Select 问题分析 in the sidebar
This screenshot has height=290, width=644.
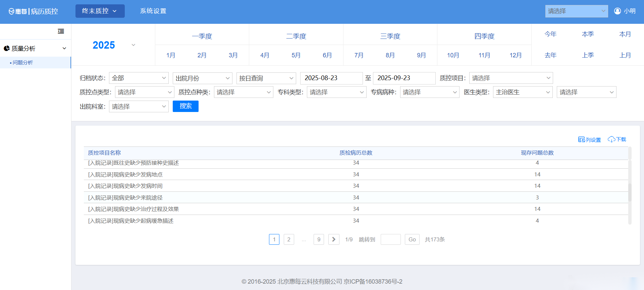[35, 63]
